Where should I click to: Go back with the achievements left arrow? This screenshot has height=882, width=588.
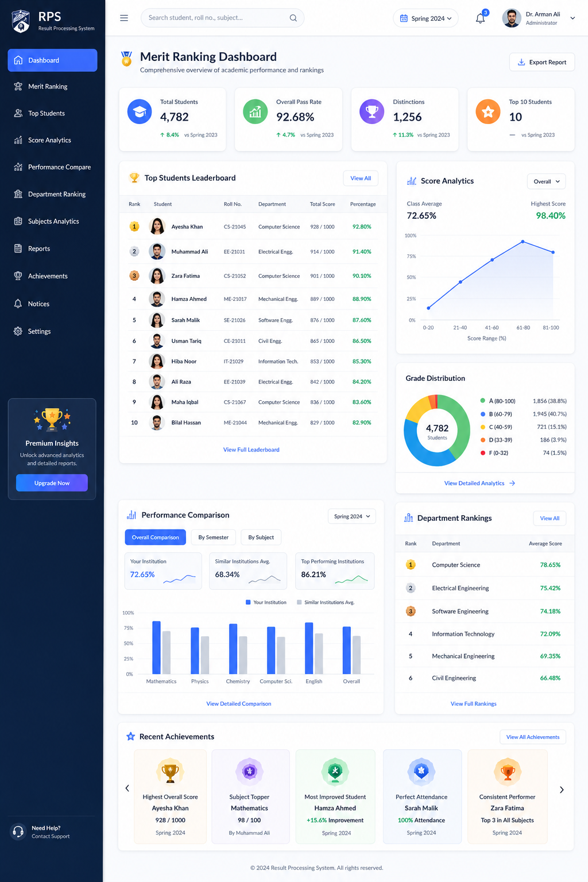127,788
